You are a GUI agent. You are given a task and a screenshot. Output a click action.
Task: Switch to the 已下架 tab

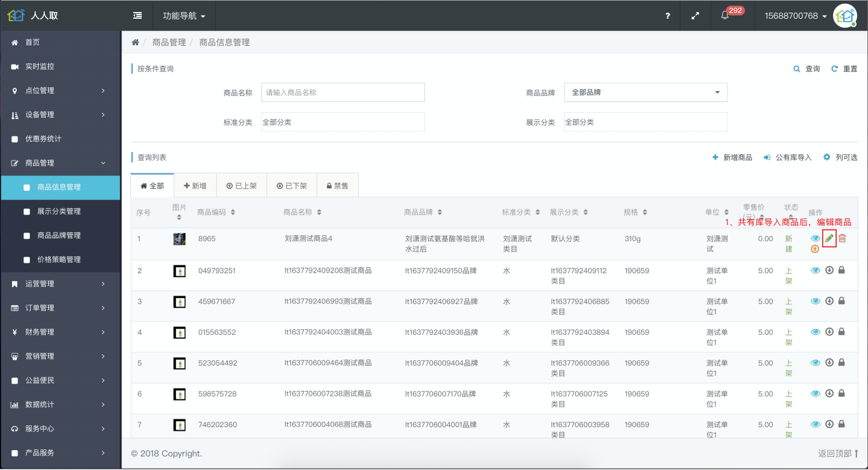[x=292, y=186]
